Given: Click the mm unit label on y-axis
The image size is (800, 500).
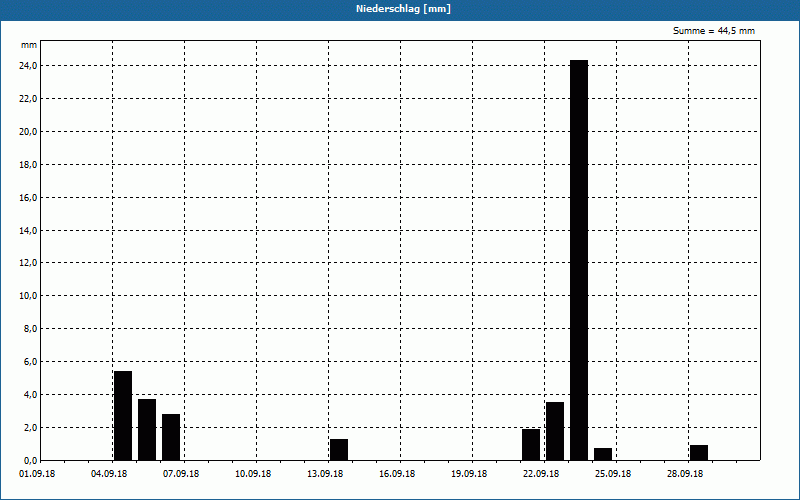Looking at the screenshot, I should coord(29,45).
